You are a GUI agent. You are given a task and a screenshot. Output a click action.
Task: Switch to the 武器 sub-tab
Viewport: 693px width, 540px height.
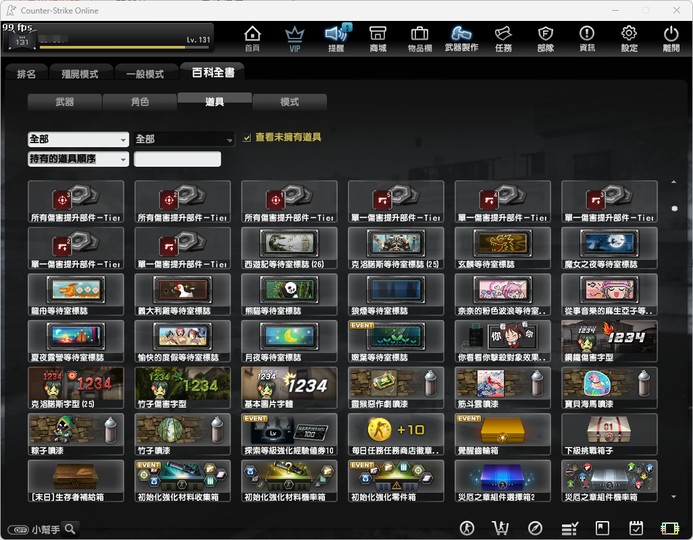coord(65,102)
